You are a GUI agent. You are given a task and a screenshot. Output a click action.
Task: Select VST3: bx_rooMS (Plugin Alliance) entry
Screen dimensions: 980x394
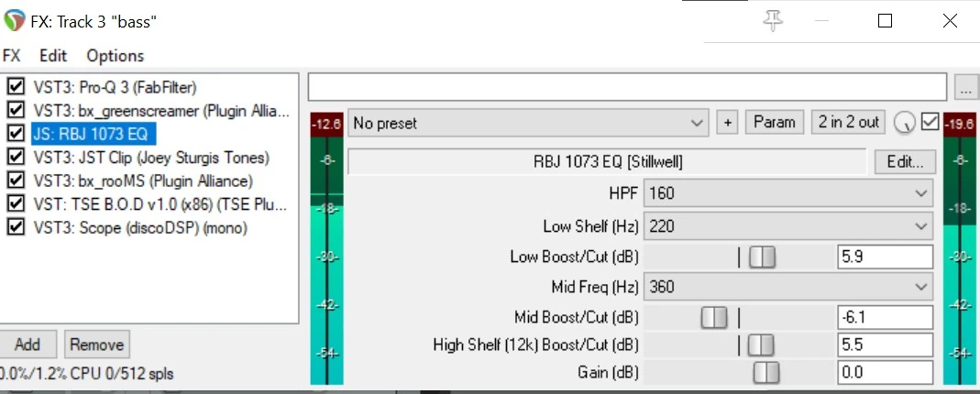[143, 181]
